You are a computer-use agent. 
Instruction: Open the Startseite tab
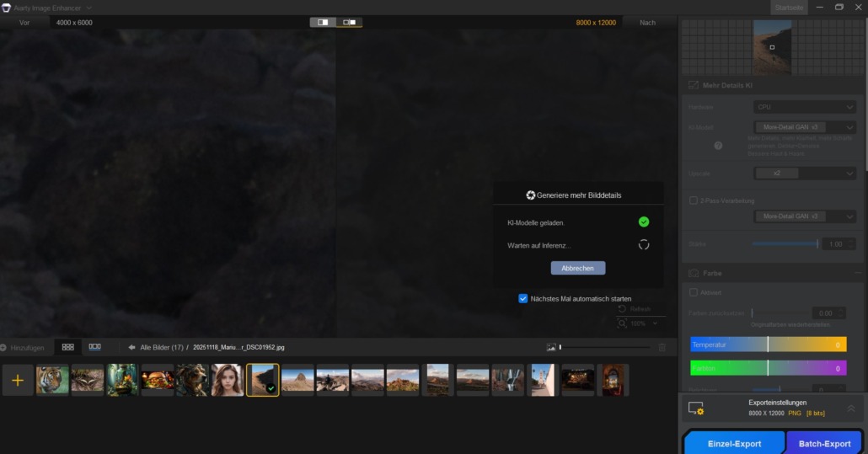point(789,8)
